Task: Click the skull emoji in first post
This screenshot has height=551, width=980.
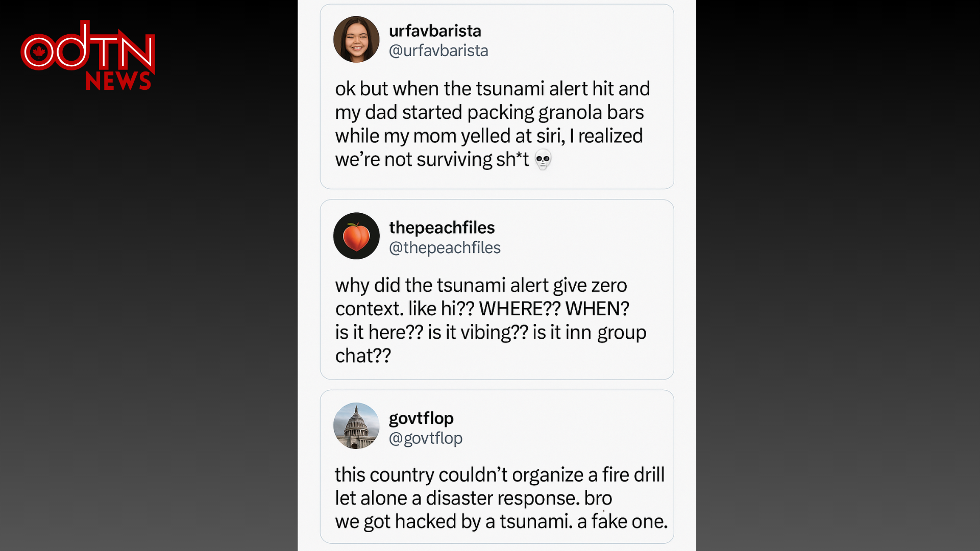Action: 543,160
